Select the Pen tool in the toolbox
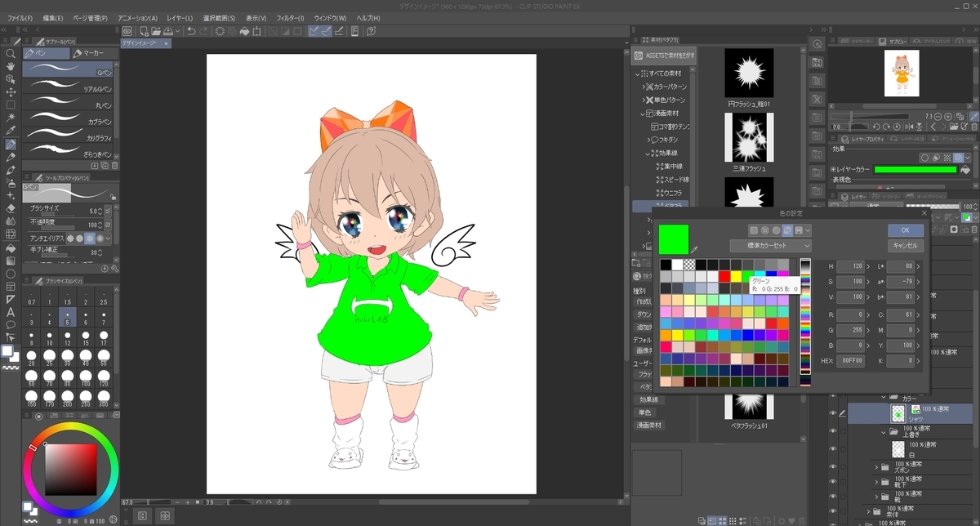 pyautogui.click(x=11, y=144)
